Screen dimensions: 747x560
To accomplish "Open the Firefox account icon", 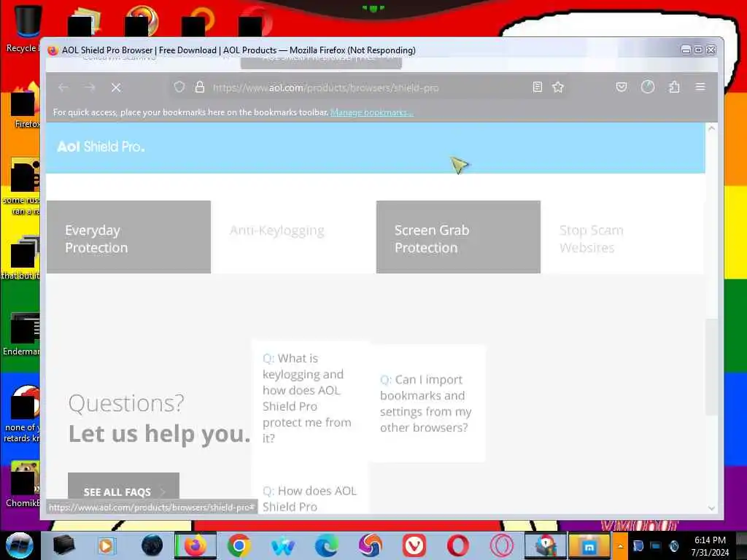I will pyautogui.click(x=648, y=87).
